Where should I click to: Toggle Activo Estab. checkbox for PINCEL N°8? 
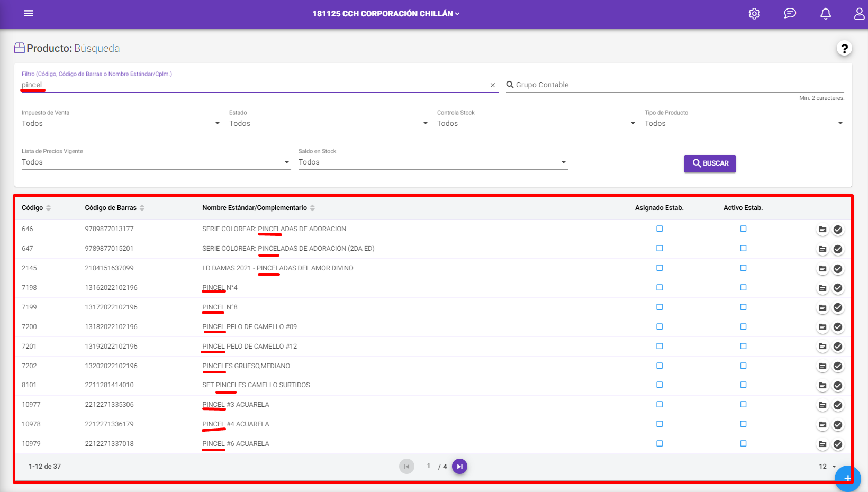pos(743,307)
